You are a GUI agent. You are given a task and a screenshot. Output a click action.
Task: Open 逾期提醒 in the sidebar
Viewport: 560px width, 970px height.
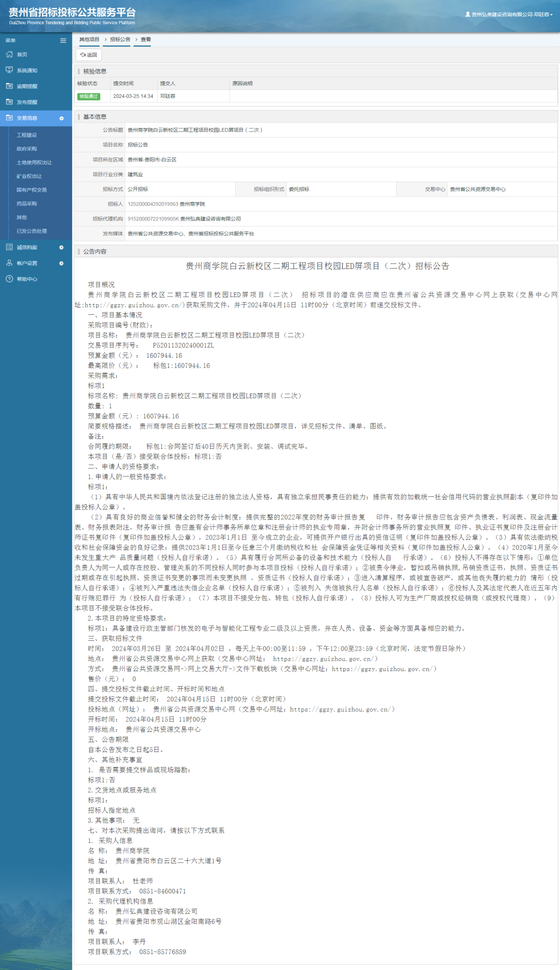(x=27, y=86)
